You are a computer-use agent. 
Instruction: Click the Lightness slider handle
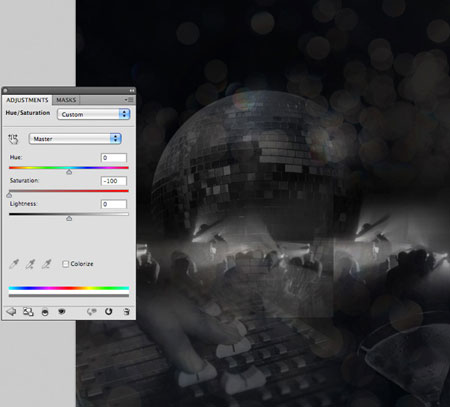(69, 218)
